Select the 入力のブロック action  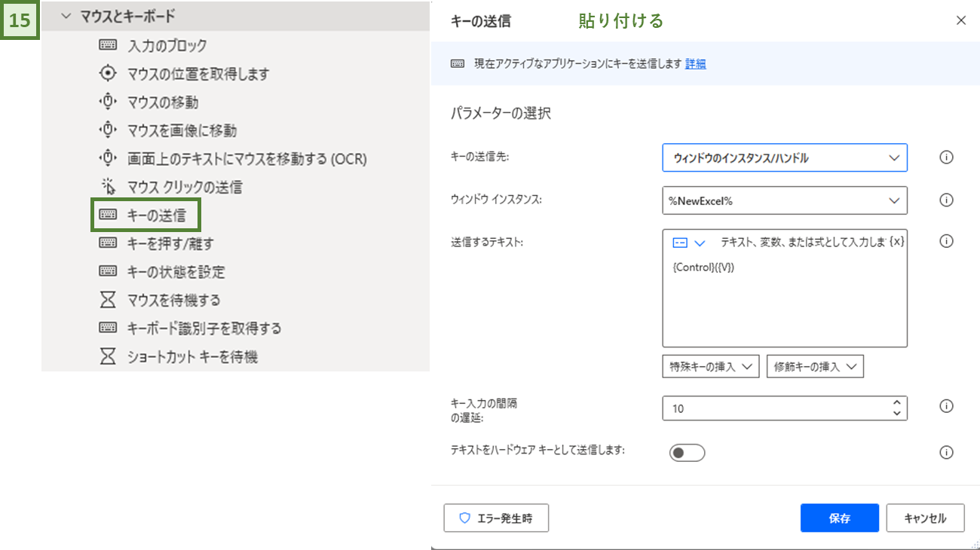click(x=167, y=45)
